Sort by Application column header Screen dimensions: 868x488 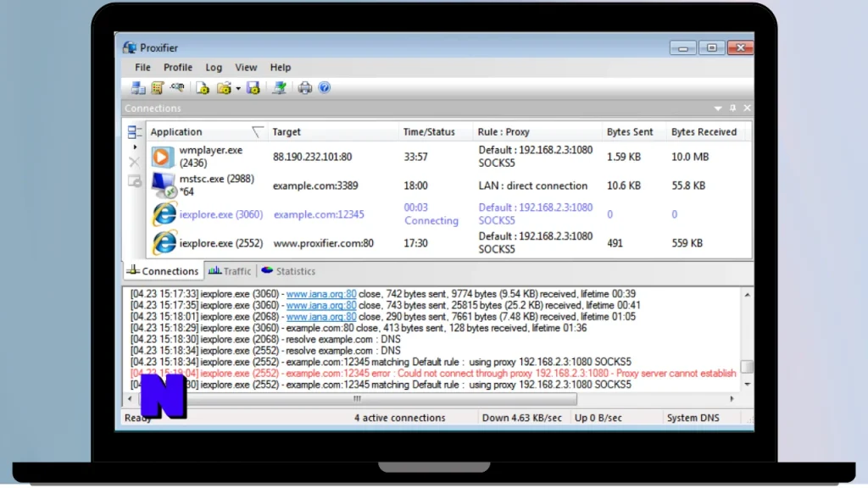click(x=207, y=131)
